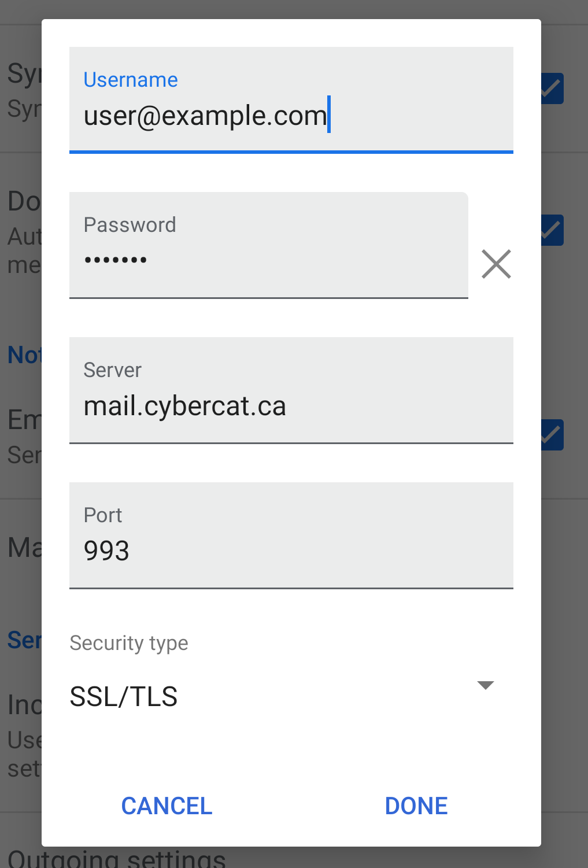Image resolution: width=588 pixels, height=868 pixels.
Task: Toggle the Sync checkbox behind the dialog
Action: 553,88
